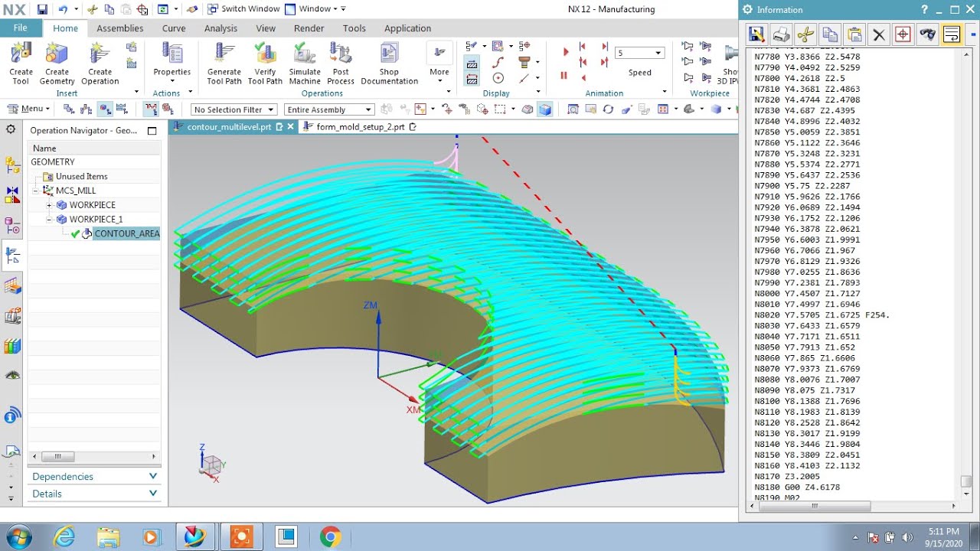Open the Analysis ribbon tab
The width and height of the screenshot is (980, 551).
tap(220, 28)
